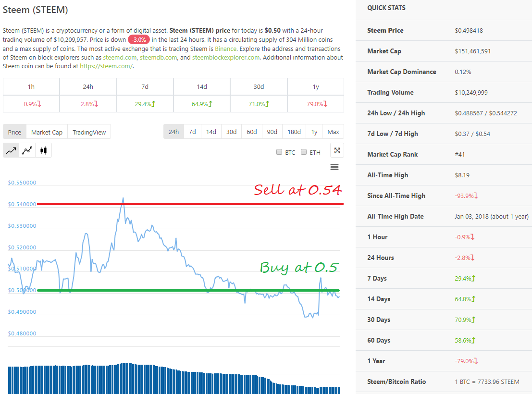Open fullscreen chart with expand icon
The width and height of the screenshot is (532, 394).
click(x=337, y=150)
